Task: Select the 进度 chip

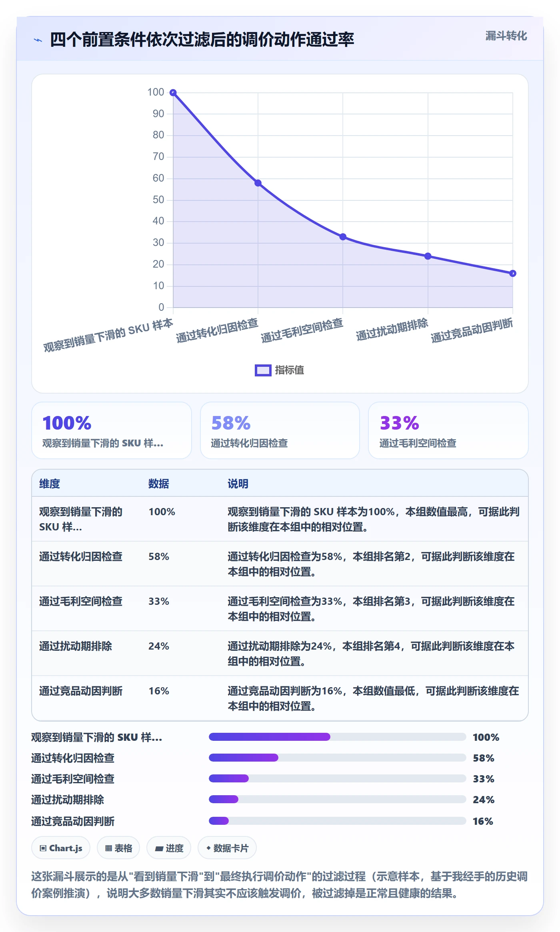Action: 169,848
